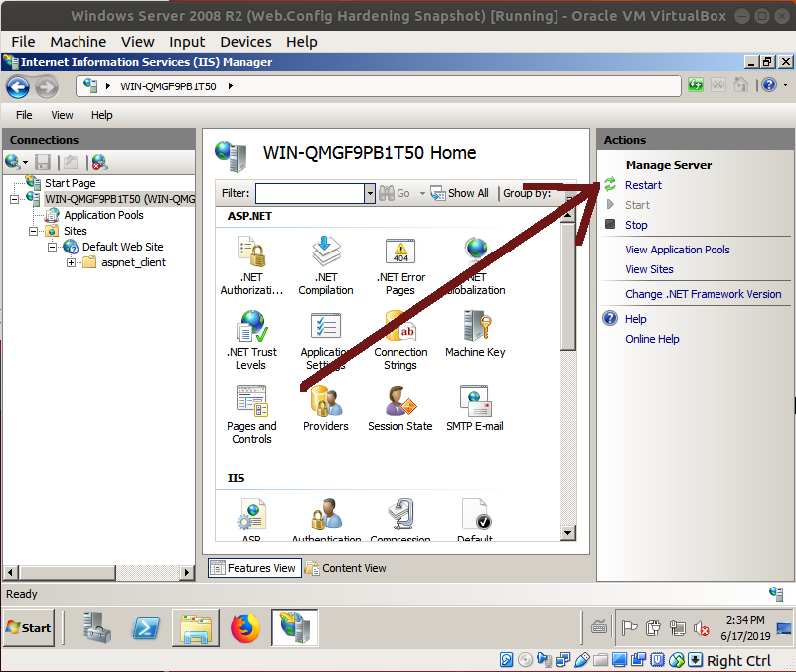Click the View Sites link
Image resolution: width=796 pixels, height=672 pixels.
tap(649, 269)
